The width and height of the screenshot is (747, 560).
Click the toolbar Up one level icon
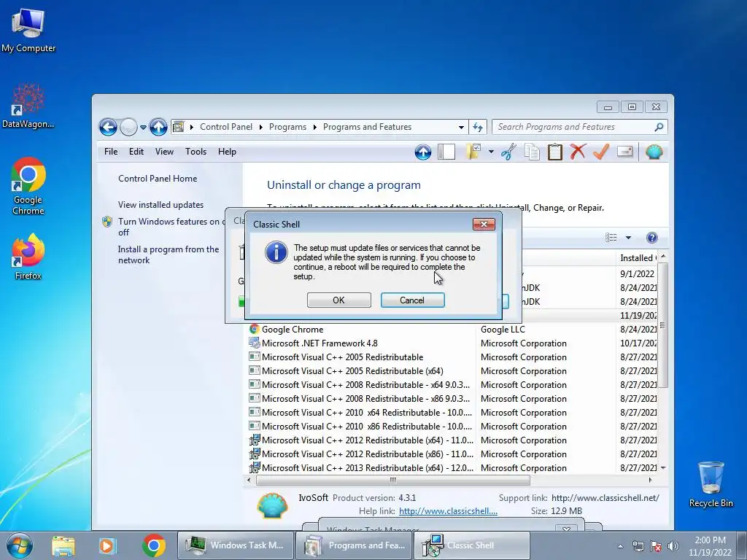click(x=423, y=152)
